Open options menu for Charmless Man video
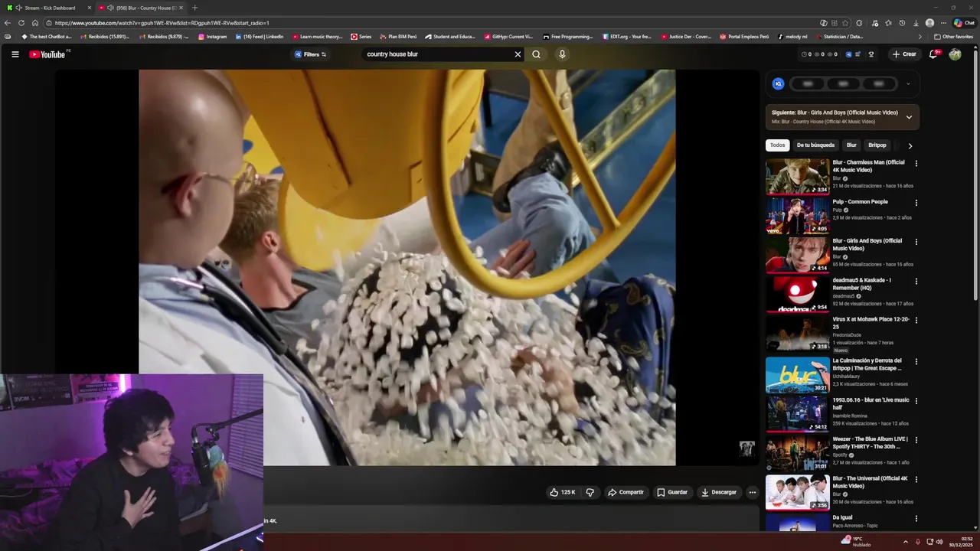The width and height of the screenshot is (980, 551). click(916, 163)
